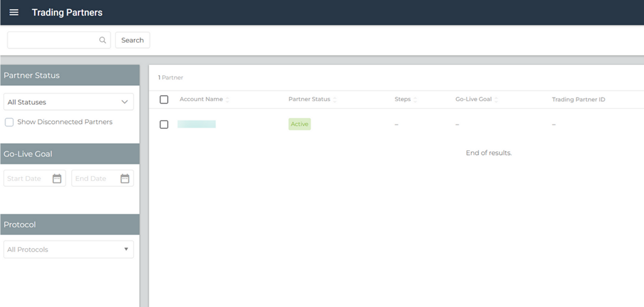
Task: Select the Active partner row checkbox
Action: (x=164, y=124)
